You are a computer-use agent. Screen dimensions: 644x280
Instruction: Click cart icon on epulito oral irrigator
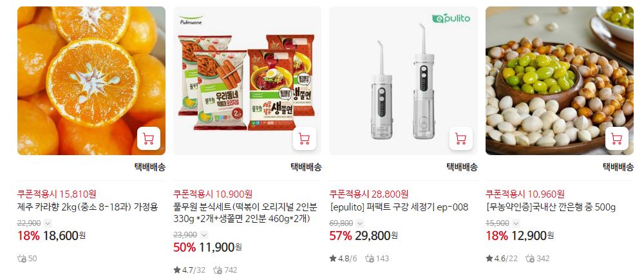[460, 138]
